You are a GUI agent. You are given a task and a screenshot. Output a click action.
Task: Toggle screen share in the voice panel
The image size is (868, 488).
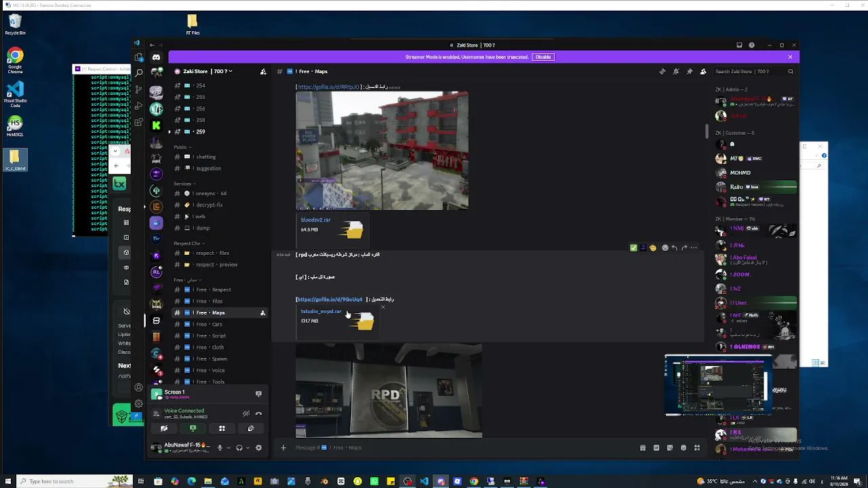pos(193,428)
